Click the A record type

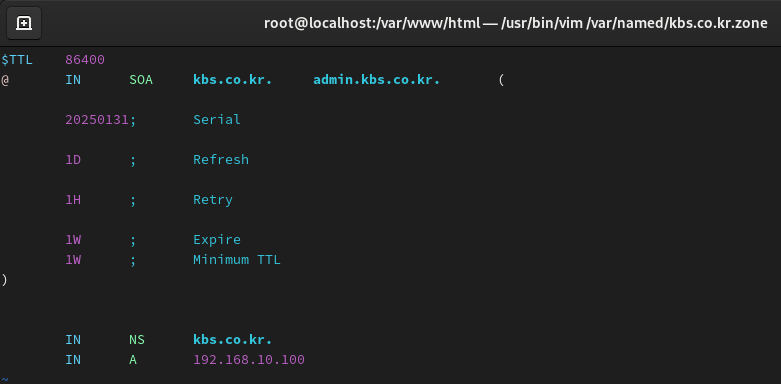coord(133,360)
